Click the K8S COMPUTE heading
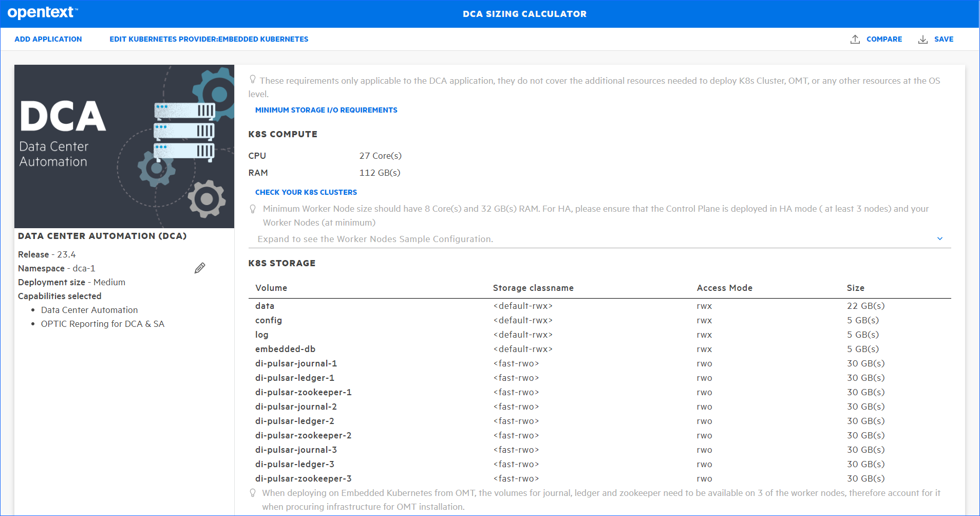 tap(283, 134)
